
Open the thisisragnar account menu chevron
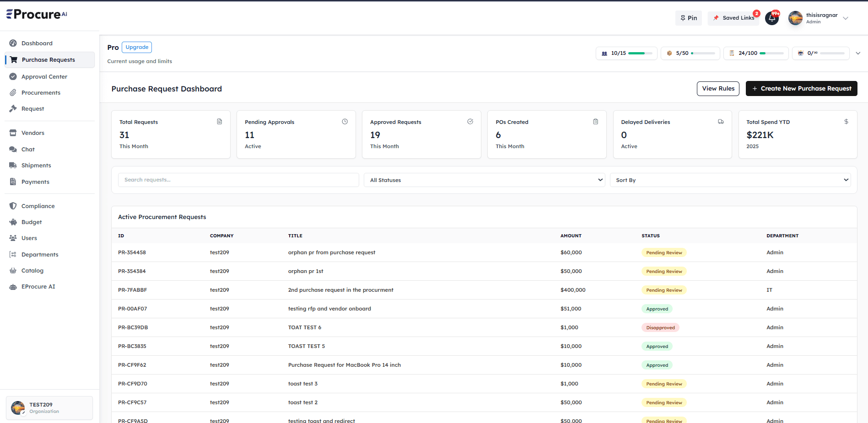pyautogui.click(x=846, y=18)
